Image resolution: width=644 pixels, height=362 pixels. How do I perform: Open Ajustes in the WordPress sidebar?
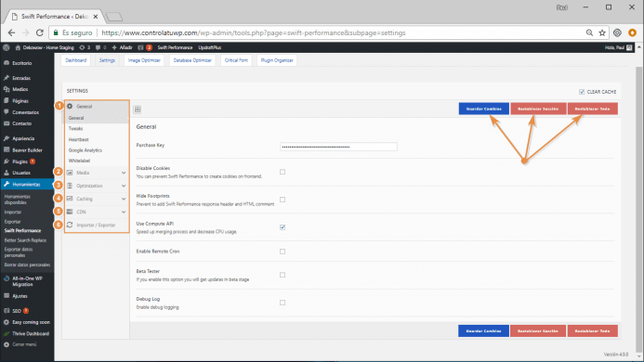20,296
